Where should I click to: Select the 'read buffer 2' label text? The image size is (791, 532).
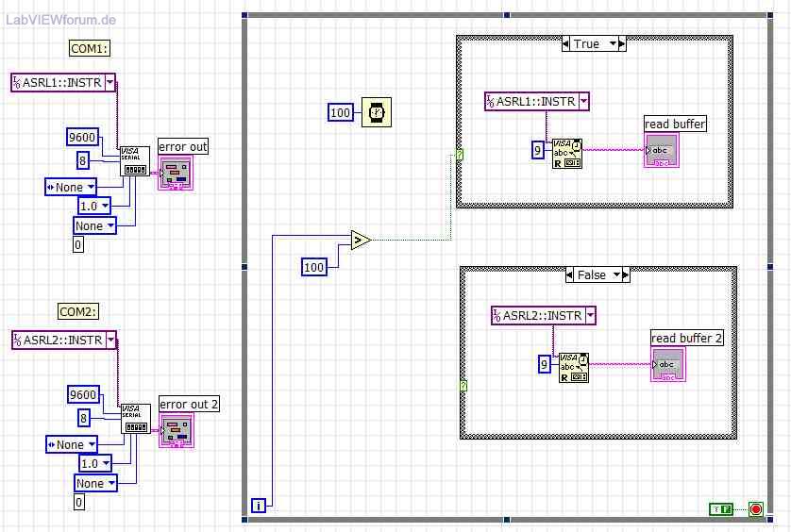click(686, 338)
